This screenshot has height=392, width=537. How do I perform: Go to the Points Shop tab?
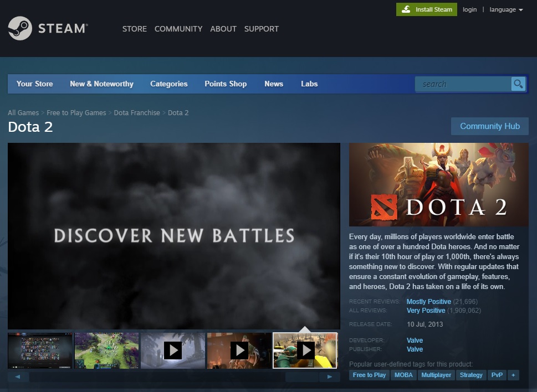coord(226,84)
